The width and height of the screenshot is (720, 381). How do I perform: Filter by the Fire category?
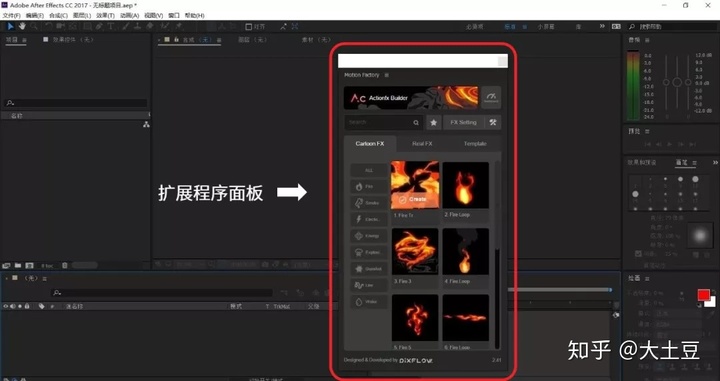click(x=369, y=186)
